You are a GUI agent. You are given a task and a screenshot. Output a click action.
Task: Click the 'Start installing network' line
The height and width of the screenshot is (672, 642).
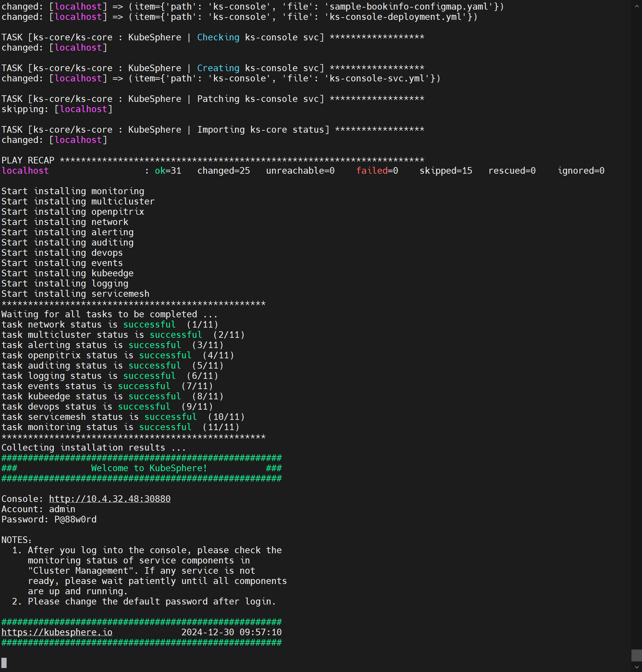[x=65, y=222]
